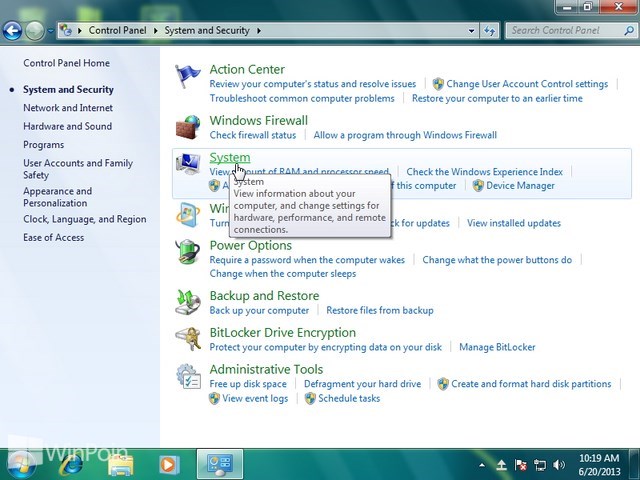The image size is (640, 480).
Task: Open the Action Center heading link
Action: pyautogui.click(x=247, y=69)
